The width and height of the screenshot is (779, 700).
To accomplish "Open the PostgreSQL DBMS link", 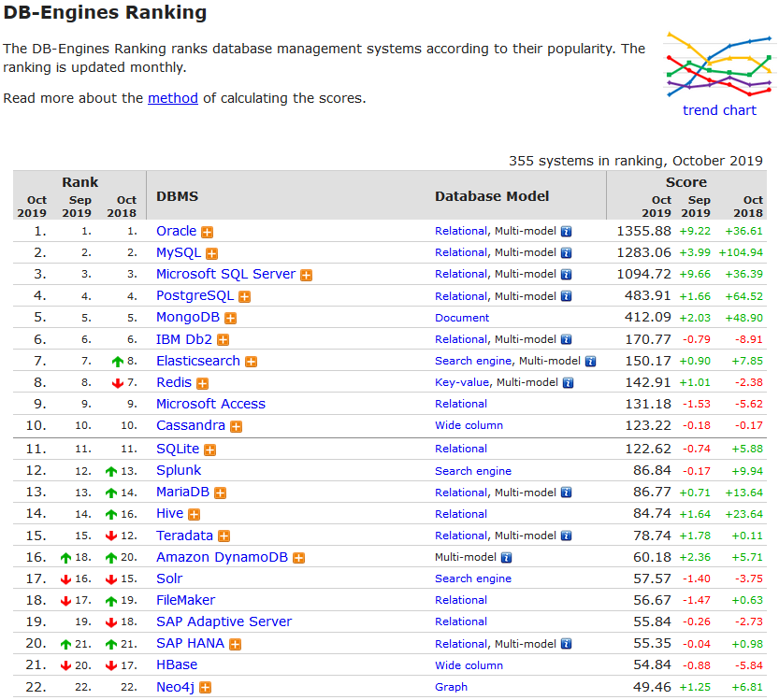I will pyautogui.click(x=195, y=296).
